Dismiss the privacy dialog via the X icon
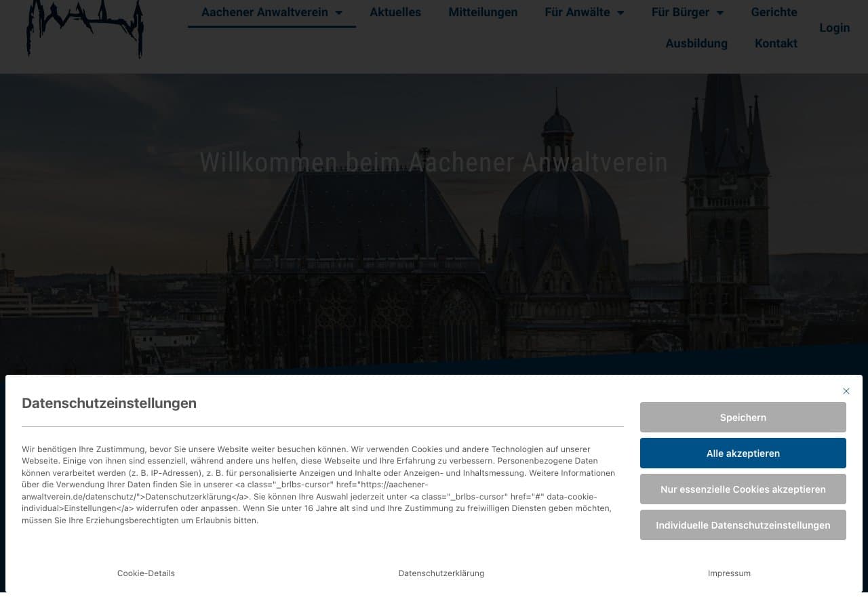The image size is (868, 610). coord(846,391)
